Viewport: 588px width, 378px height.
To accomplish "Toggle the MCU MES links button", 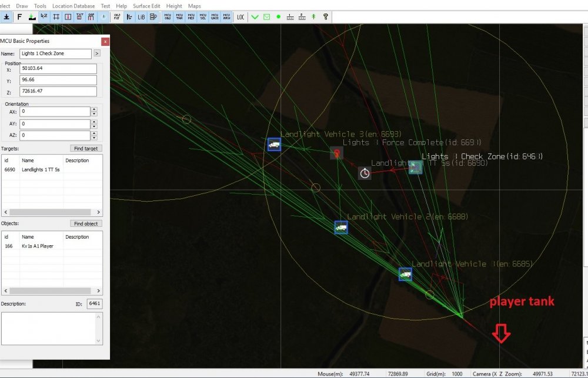I will 191,17.
